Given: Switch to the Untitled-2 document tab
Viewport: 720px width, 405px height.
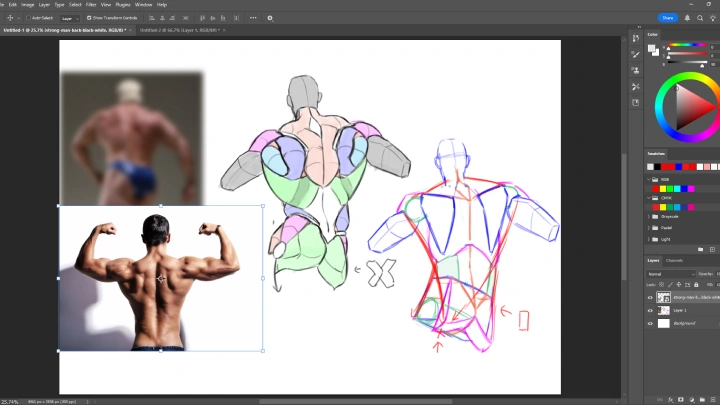Looking at the screenshot, I should (180, 30).
